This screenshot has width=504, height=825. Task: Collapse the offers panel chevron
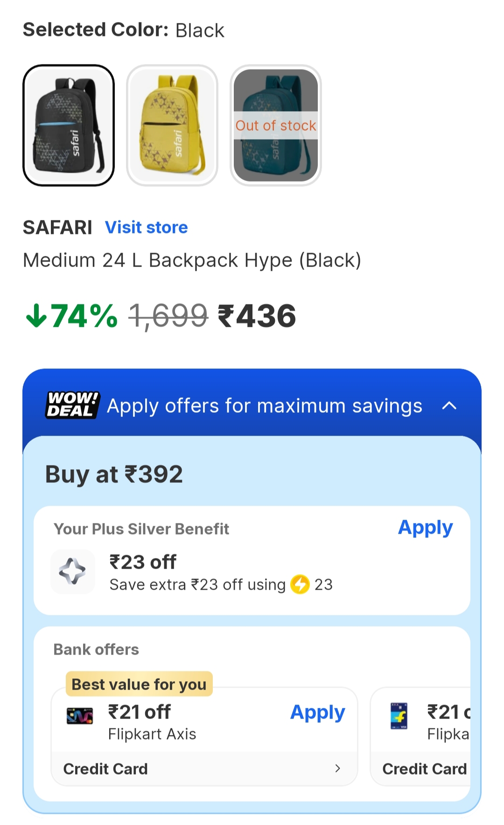(449, 406)
